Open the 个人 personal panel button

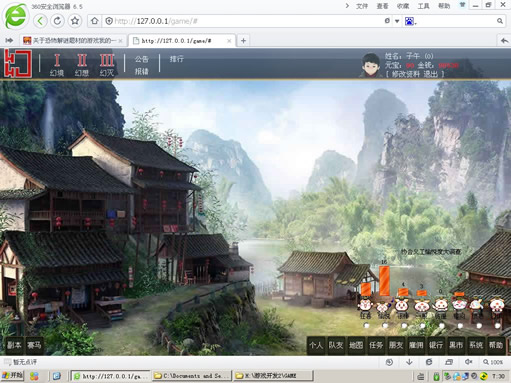316,345
